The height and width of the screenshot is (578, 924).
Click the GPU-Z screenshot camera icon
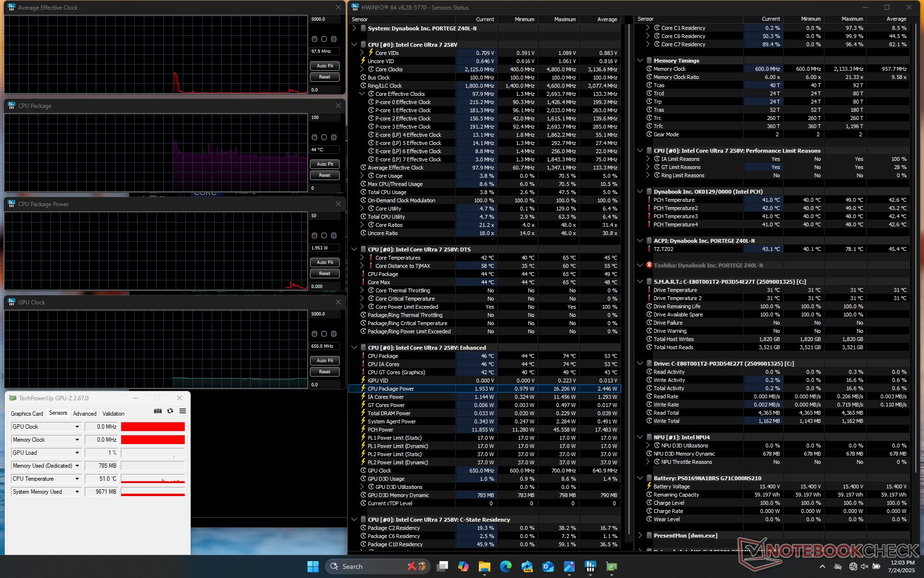[x=157, y=411]
